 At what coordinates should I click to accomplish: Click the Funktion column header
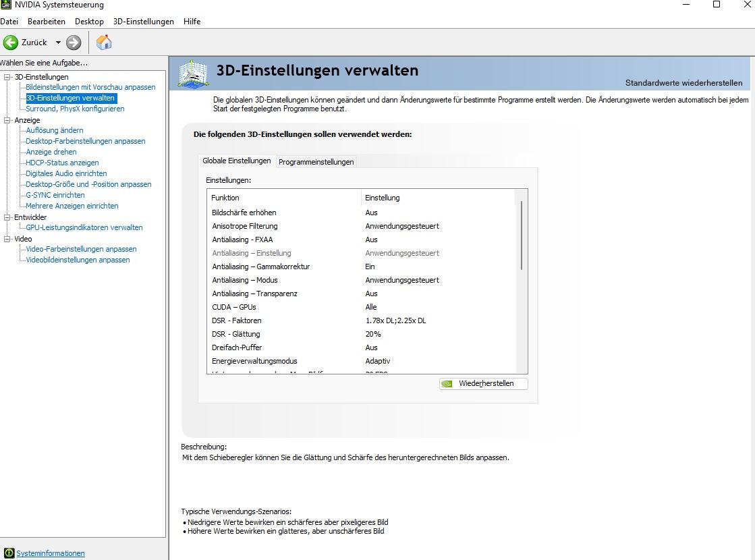[x=284, y=198]
